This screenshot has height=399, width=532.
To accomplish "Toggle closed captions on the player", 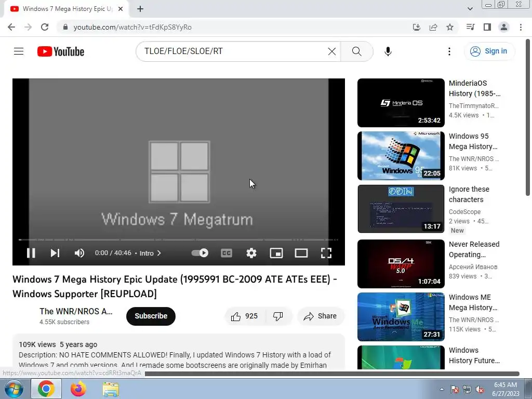I will pyautogui.click(x=227, y=253).
